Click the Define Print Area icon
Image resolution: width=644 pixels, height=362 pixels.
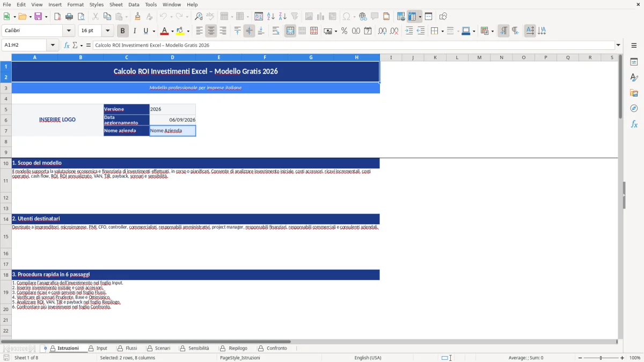(401, 17)
